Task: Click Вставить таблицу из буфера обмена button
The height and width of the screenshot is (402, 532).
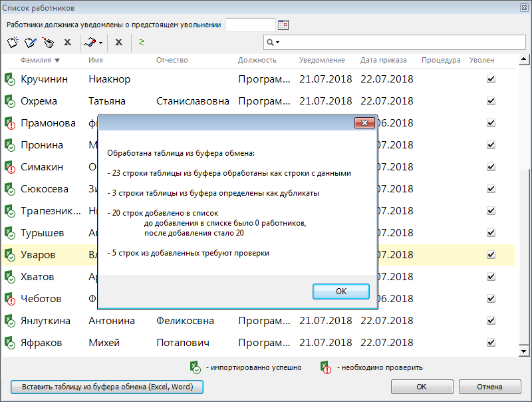Action: coord(107,387)
